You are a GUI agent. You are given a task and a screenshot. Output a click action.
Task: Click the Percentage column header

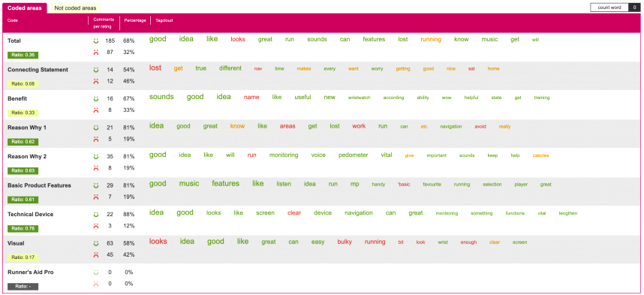pos(134,20)
